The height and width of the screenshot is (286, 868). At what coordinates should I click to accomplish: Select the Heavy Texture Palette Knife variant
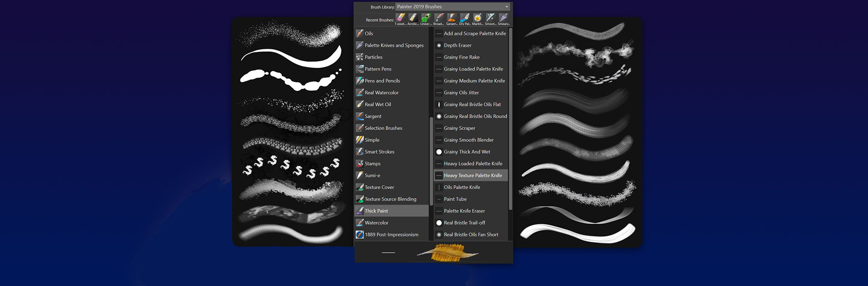coord(471,176)
